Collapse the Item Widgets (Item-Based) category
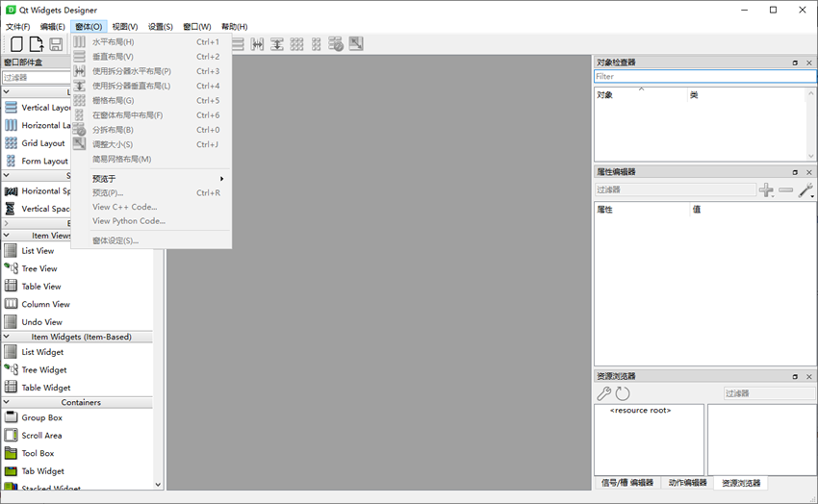 tap(7, 337)
